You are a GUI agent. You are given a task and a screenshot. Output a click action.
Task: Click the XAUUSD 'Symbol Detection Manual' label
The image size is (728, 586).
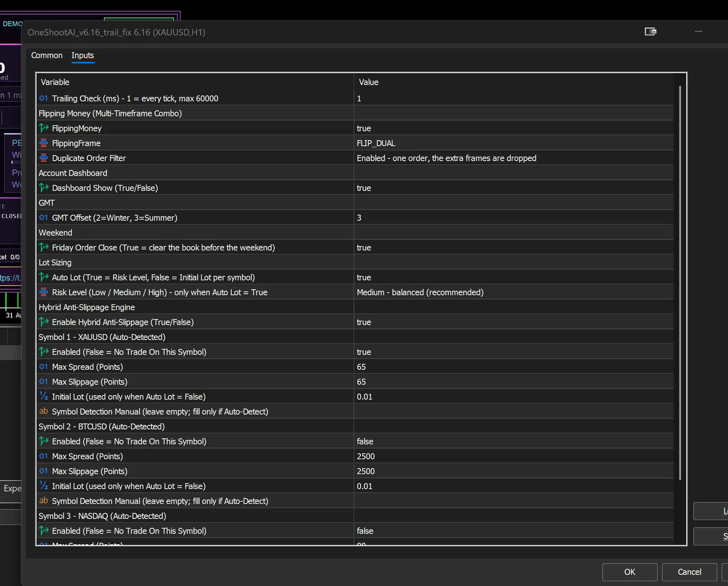point(160,412)
